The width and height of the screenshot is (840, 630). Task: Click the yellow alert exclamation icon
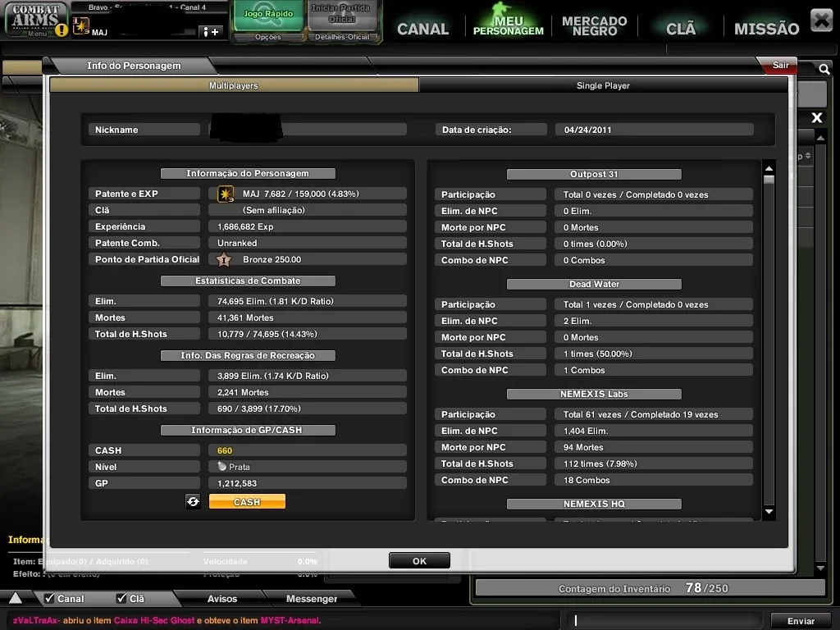point(62,30)
